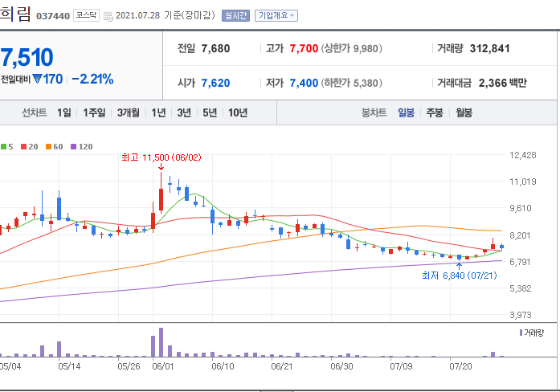Click the 저가 value 7,400
Image resolution: width=560 pixels, height=392 pixels.
pyautogui.click(x=304, y=84)
